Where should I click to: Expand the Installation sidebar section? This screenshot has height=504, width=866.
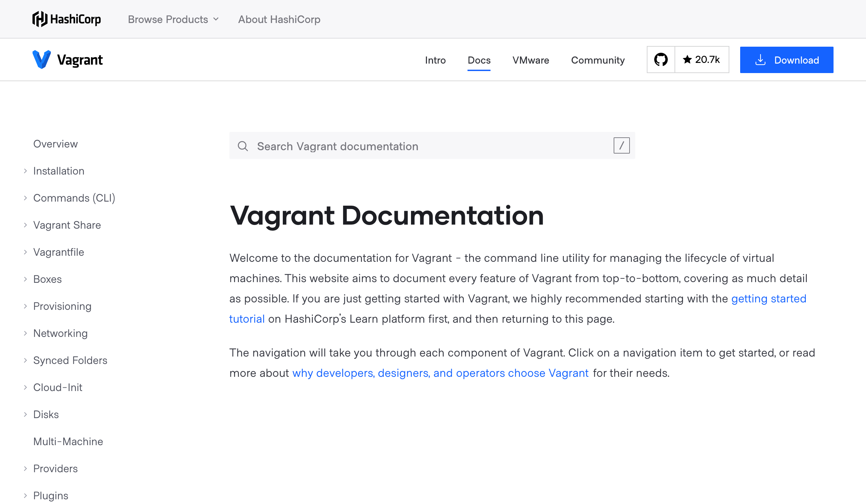coord(25,171)
